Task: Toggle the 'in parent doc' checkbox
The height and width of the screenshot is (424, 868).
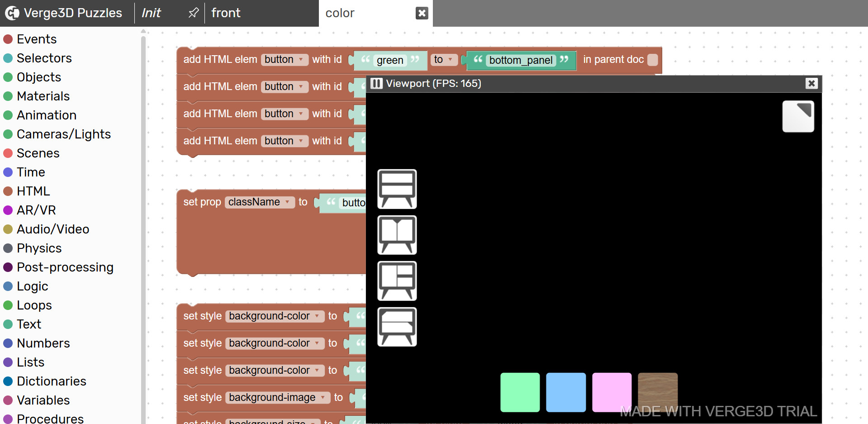Action: [x=652, y=60]
